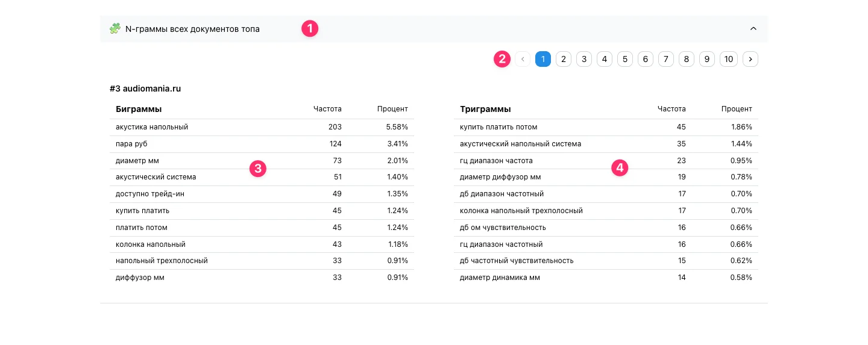The height and width of the screenshot is (345, 868).
Task: Click frequency value 73
Action: click(337, 161)
